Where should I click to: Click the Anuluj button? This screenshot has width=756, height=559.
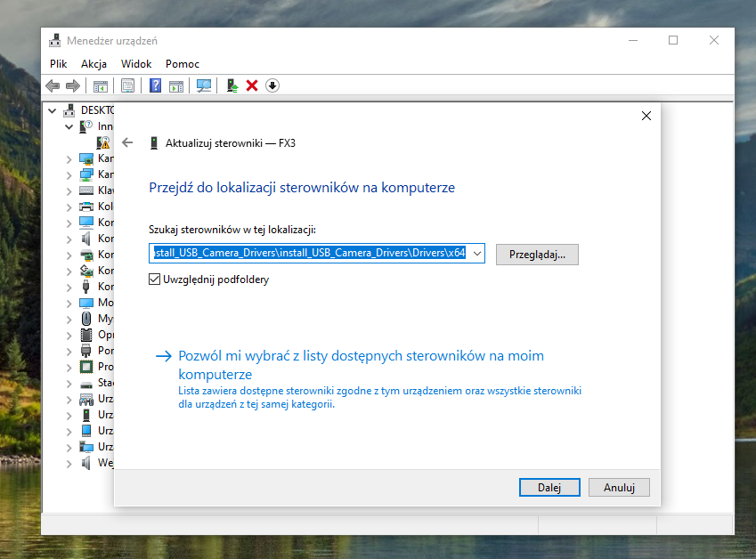click(619, 488)
